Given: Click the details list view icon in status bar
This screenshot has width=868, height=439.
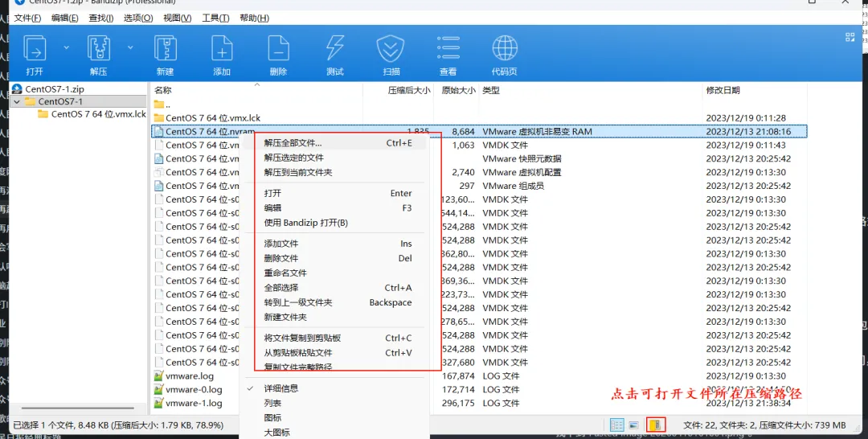Looking at the screenshot, I should pyautogui.click(x=616, y=425).
